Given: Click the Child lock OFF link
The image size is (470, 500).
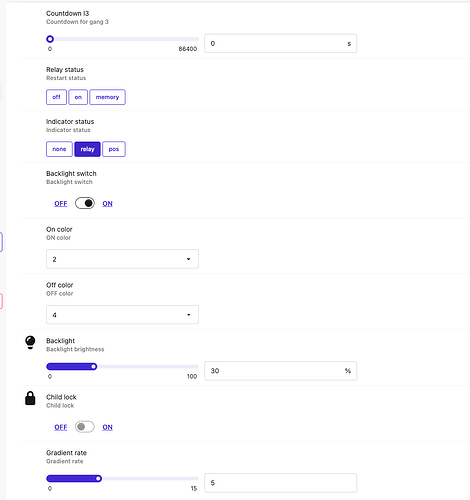Looking at the screenshot, I should pos(61,427).
